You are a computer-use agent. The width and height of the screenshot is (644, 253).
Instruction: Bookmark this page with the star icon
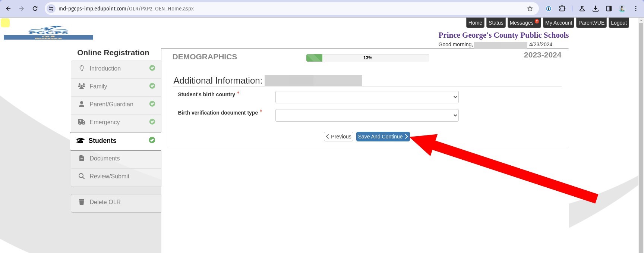(x=530, y=9)
